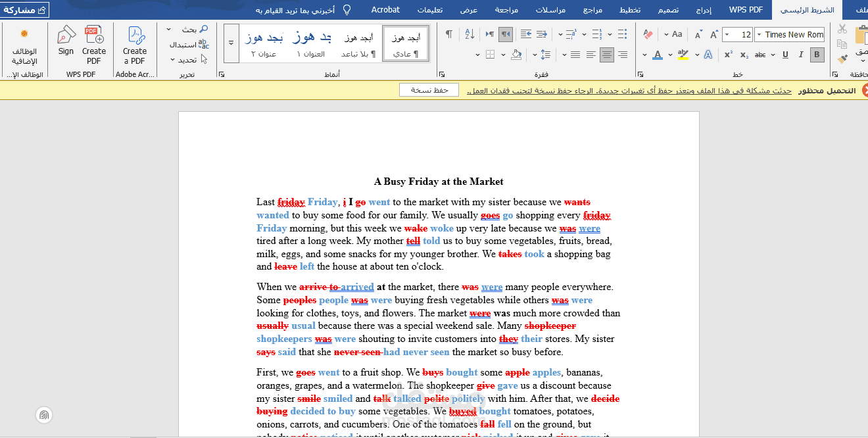Image resolution: width=868 pixels, height=438 pixels.
Task: Click the Paste clipboard icon
Action: click(x=861, y=34)
